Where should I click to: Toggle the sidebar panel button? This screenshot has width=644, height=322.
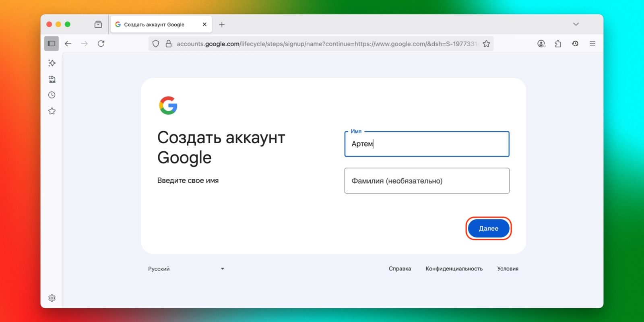click(52, 43)
